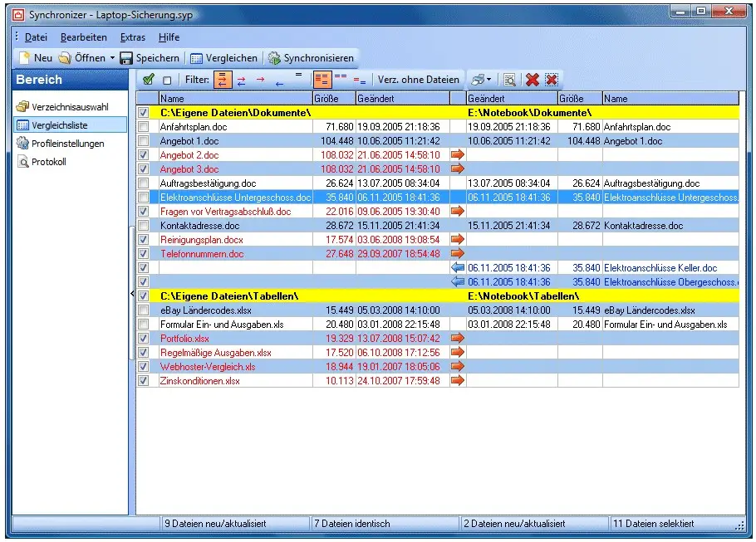Create a new profile with Neu
This screenshot has height=542, width=756.
(x=36, y=58)
